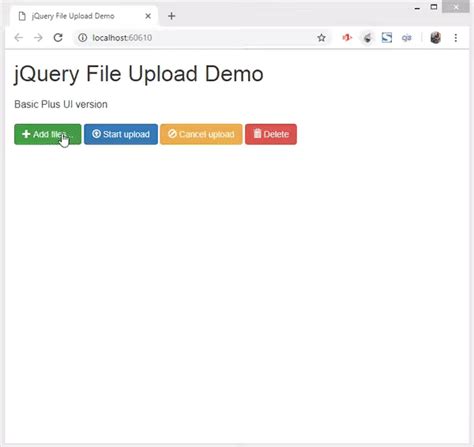Screen dimensions: 474x447
Task: Open the user profile avatar
Action: pyautogui.click(x=436, y=38)
